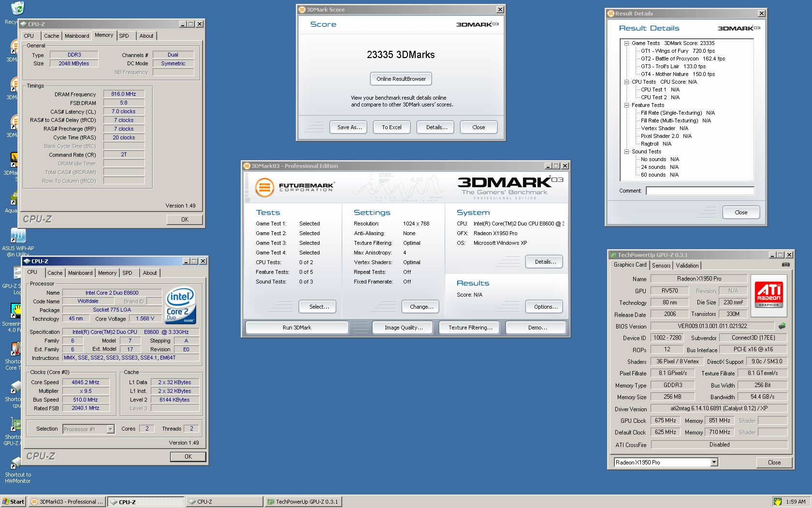Open Memory tab in the bottom CPU-Z window
Screen dimensions: 812x508
pos(107,273)
